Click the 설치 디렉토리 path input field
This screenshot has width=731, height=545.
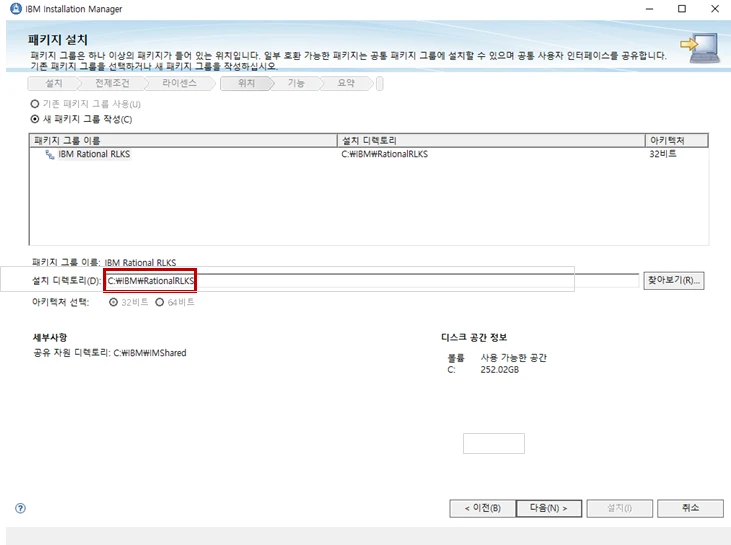point(370,281)
